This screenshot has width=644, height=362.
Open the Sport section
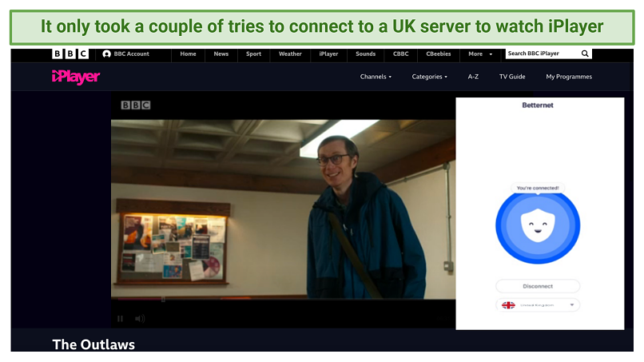(x=253, y=54)
